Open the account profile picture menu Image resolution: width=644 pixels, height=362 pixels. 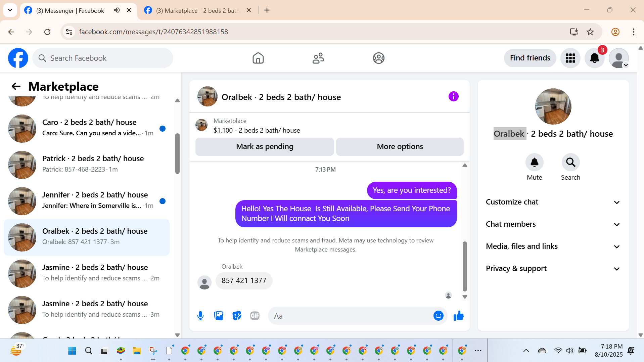coord(618,58)
